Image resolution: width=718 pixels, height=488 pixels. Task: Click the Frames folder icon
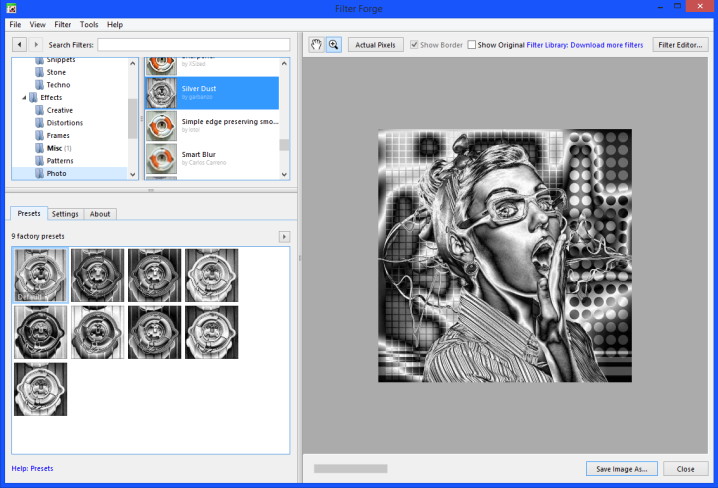[x=40, y=136]
